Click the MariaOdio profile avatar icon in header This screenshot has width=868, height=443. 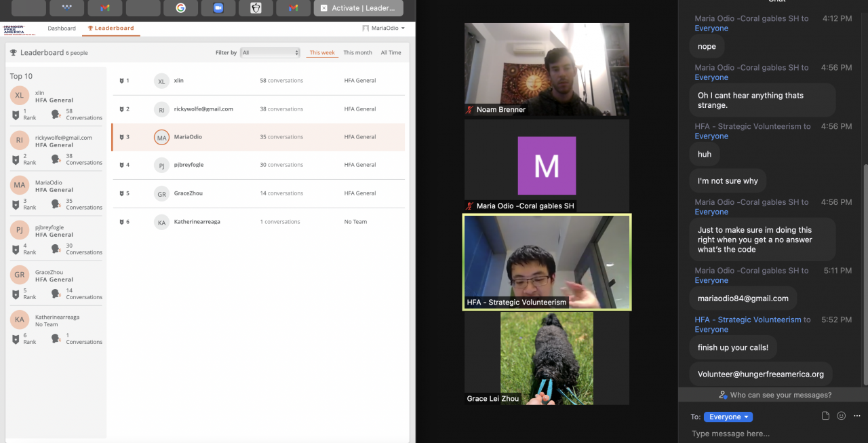pos(366,28)
